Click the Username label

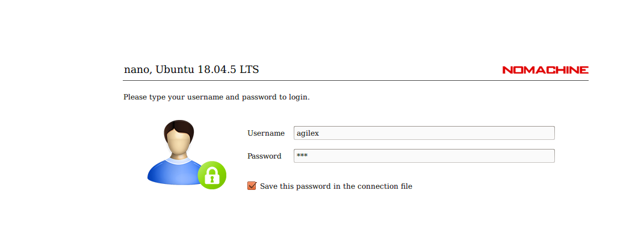[266, 133]
